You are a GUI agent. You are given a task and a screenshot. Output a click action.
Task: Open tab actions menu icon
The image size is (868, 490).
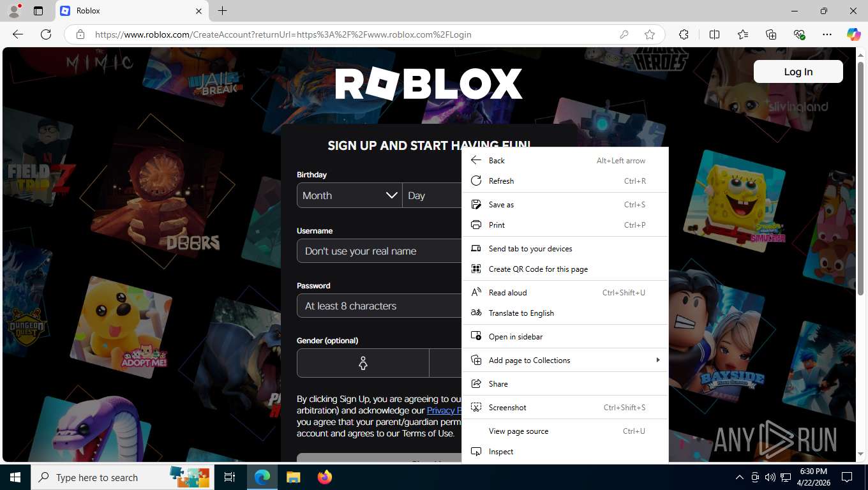[38, 11]
